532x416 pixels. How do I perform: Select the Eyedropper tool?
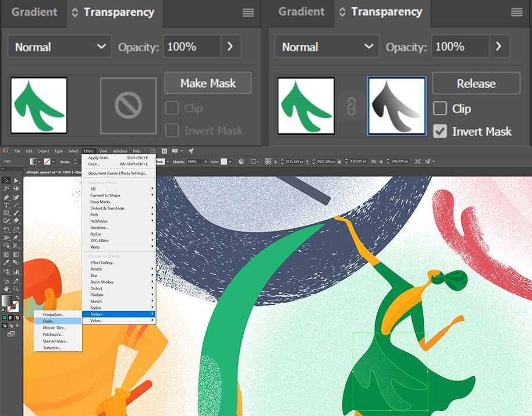point(6,263)
